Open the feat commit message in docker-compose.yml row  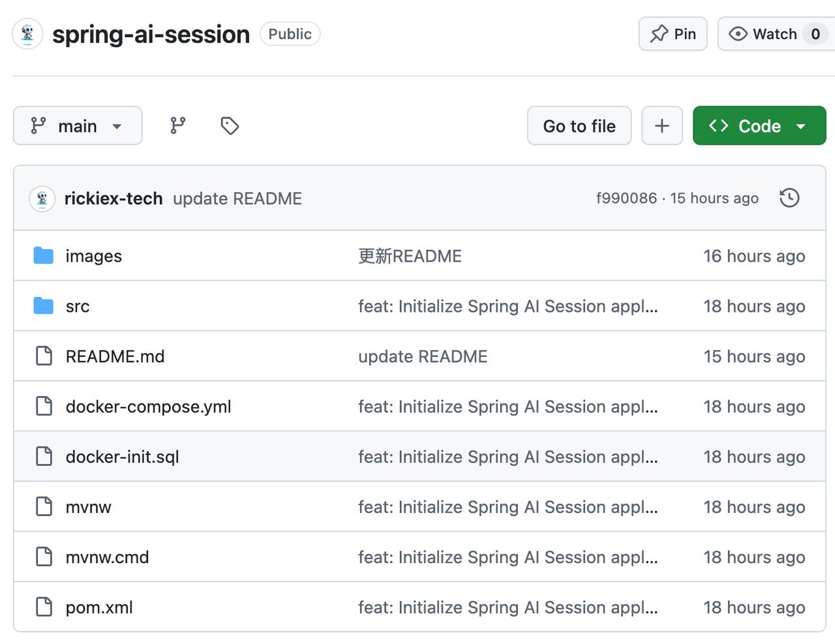[508, 406]
